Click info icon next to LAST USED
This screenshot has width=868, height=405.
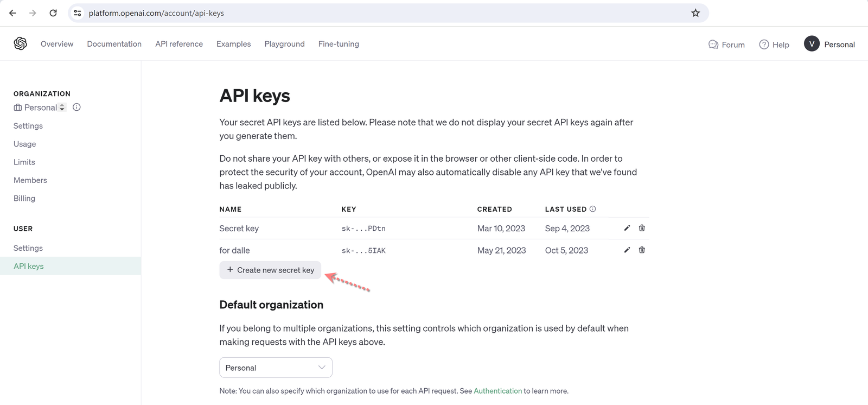coord(592,209)
